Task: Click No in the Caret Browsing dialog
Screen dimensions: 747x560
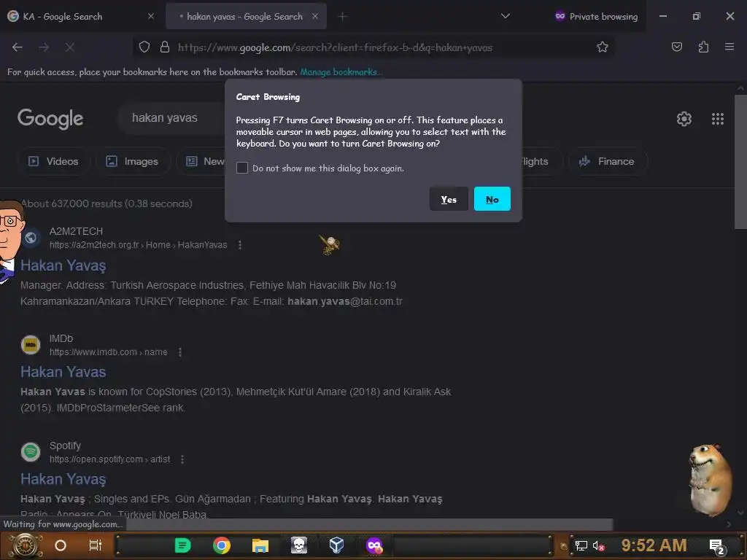Action: [492, 199]
